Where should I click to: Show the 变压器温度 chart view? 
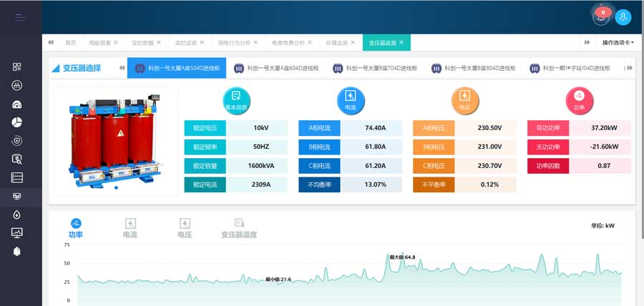point(239,227)
